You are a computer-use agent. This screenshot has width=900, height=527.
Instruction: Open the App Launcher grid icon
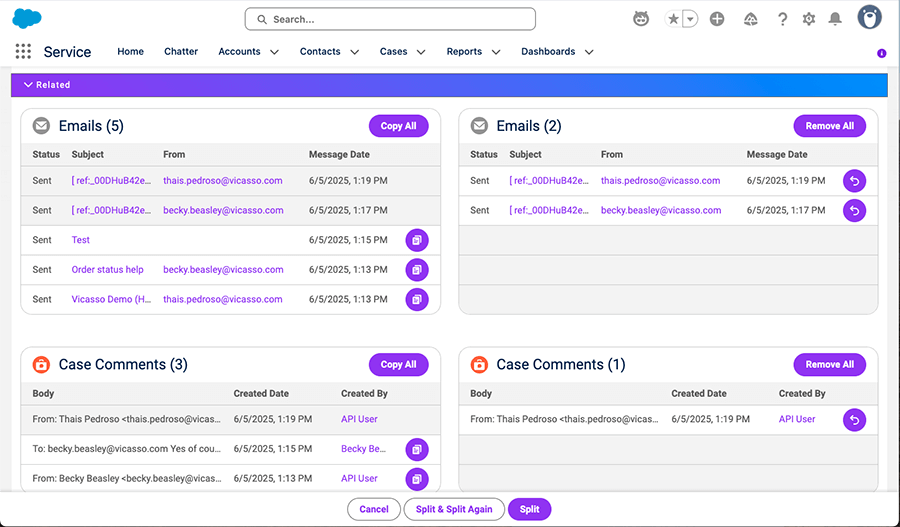pyautogui.click(x=23, y=52)
